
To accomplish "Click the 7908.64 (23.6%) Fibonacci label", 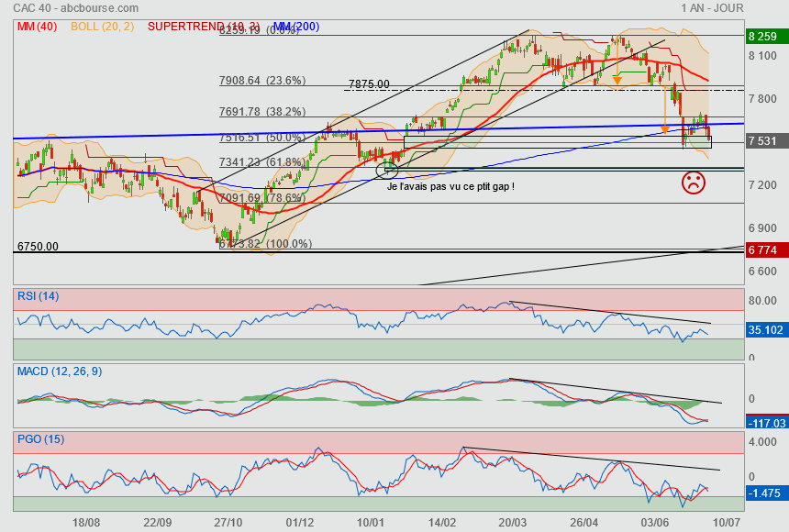I will click(x=262, y=80).
